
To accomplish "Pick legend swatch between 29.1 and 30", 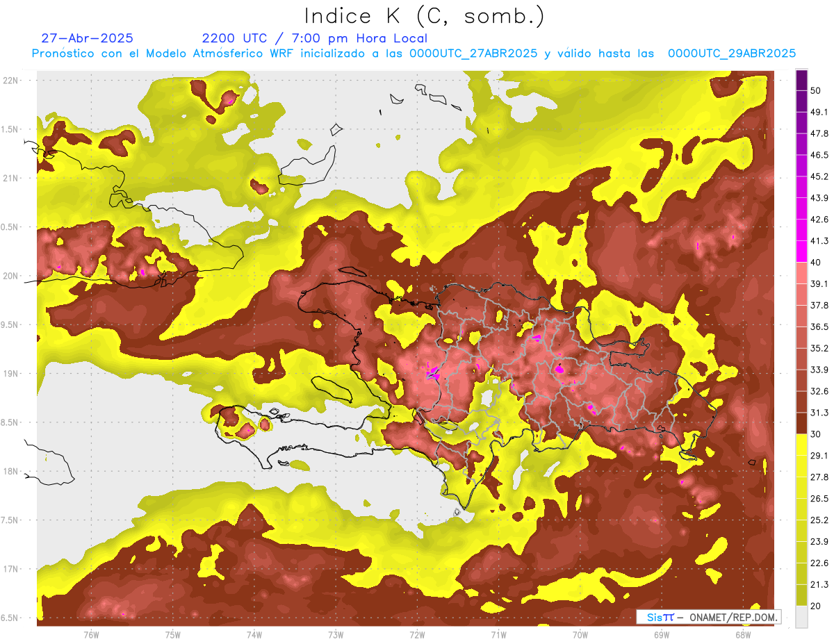I will coord(801,445).
